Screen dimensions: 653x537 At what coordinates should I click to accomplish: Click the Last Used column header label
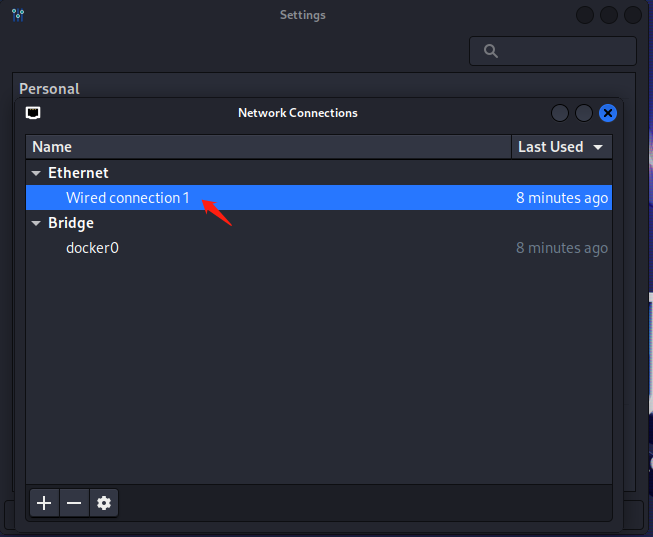(x=550, y=147)
